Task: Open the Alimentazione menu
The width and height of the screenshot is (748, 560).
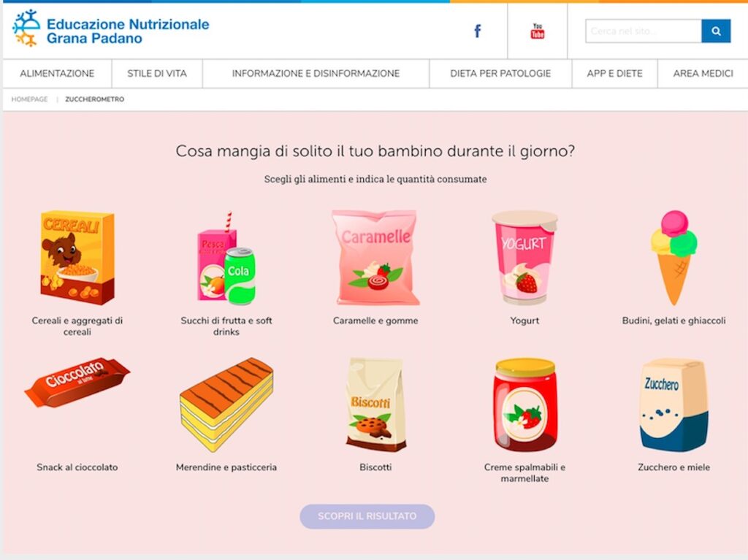Action: [57, 74]
